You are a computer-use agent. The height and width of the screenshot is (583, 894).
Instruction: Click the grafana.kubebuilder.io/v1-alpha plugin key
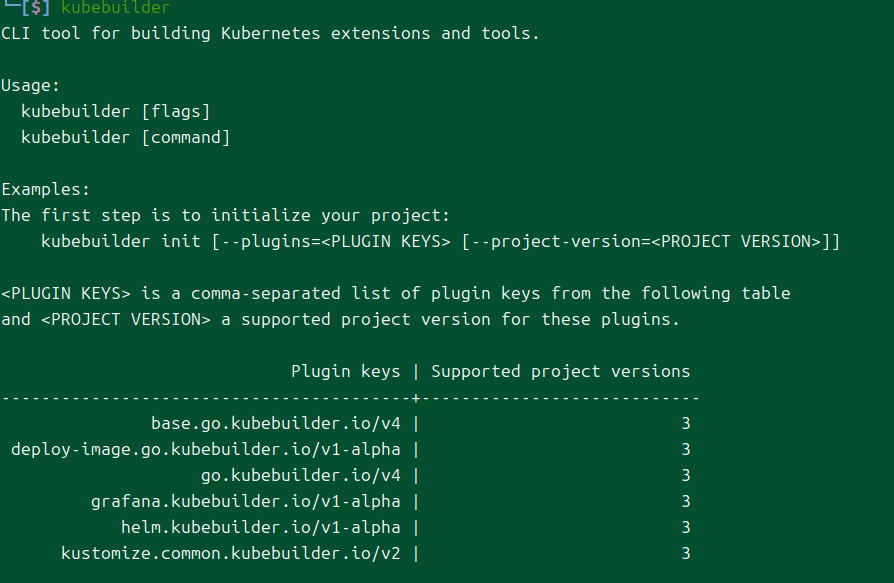click(x=246, y=502)
